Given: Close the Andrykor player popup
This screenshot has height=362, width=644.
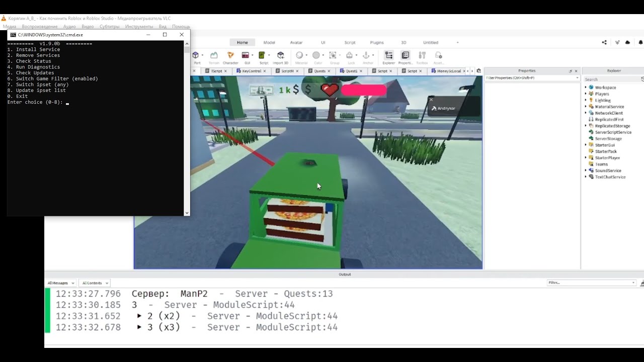Looking at the screenshot, I should 431,100.
